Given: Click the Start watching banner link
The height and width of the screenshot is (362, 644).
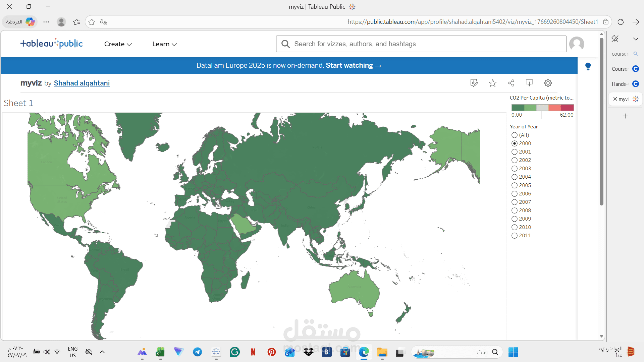Looking at the screenshot, I should 354,65.
